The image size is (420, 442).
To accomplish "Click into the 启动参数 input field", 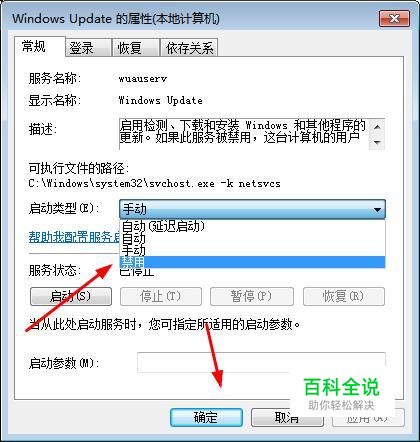I will tap(261, 362).
